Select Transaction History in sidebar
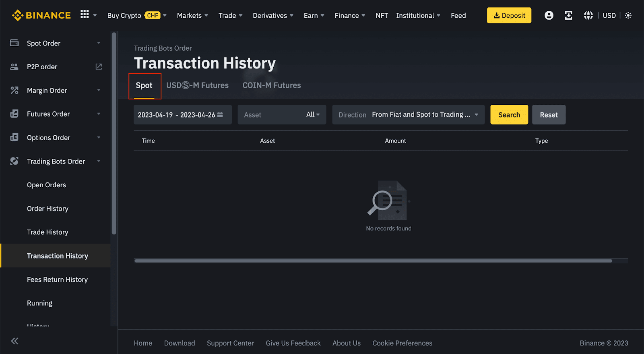644x354 pixels. point(56,256)
